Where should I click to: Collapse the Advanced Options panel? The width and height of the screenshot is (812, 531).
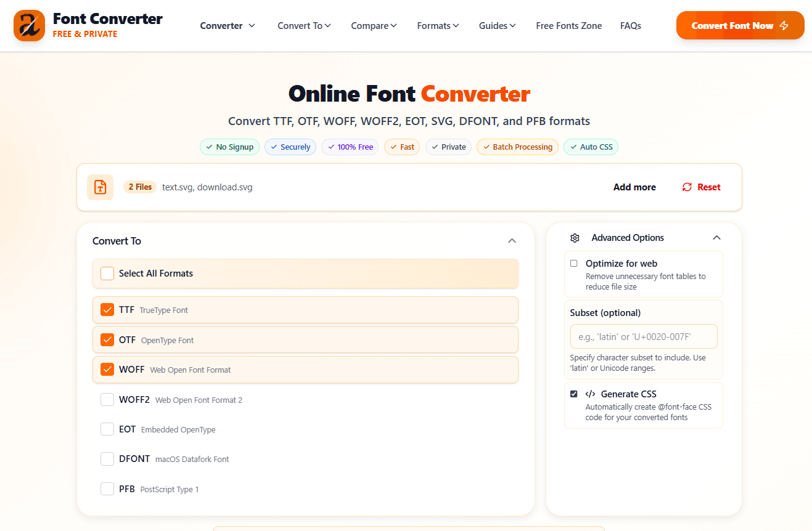(x=716, y=237)
